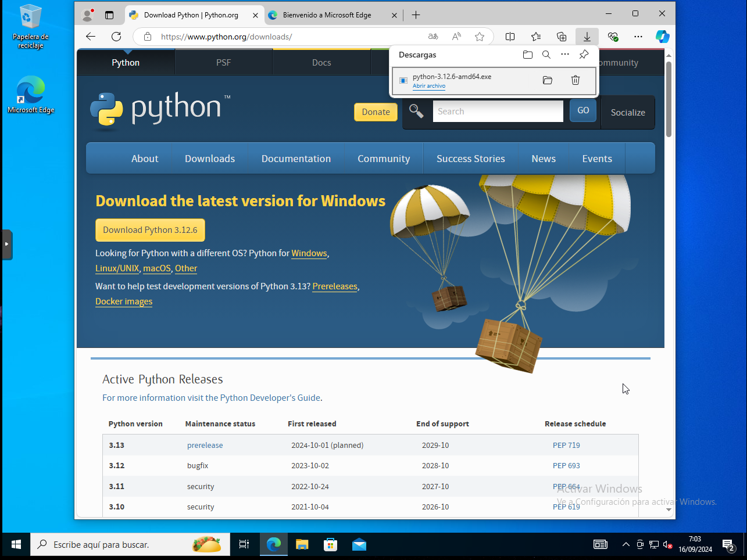This screenshot has width=747, height=560.
Task: Open browser essentials heart icon
Action: (x=613, y=37)
